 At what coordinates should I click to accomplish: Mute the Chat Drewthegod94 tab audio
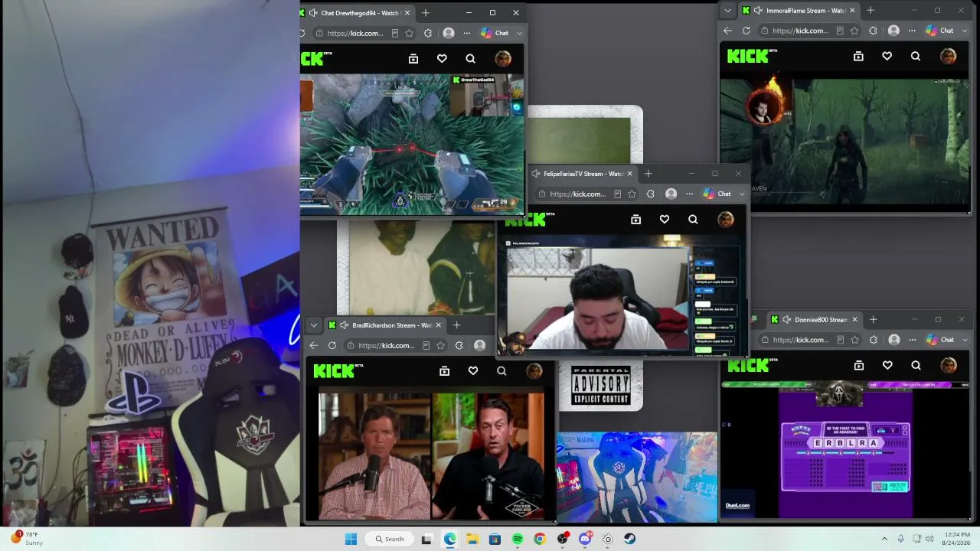point(312,13)
